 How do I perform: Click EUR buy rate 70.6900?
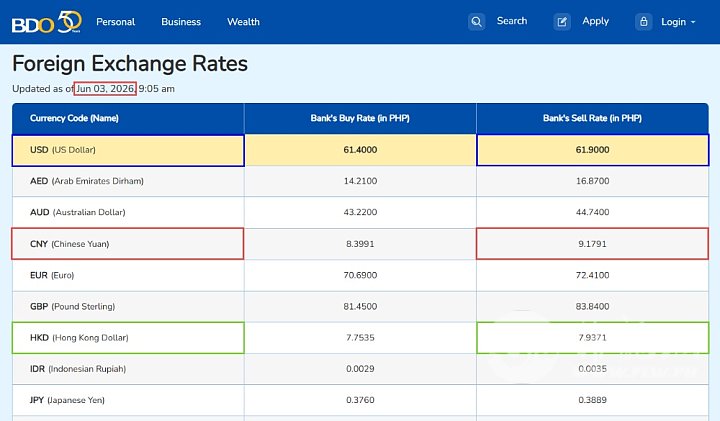[x=360, y=275]
